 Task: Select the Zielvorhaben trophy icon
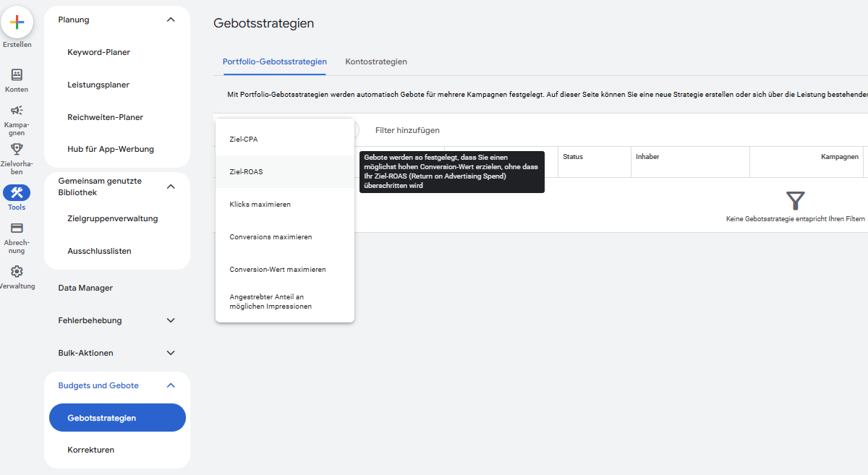pyautogui.click(x=17, y=150)
